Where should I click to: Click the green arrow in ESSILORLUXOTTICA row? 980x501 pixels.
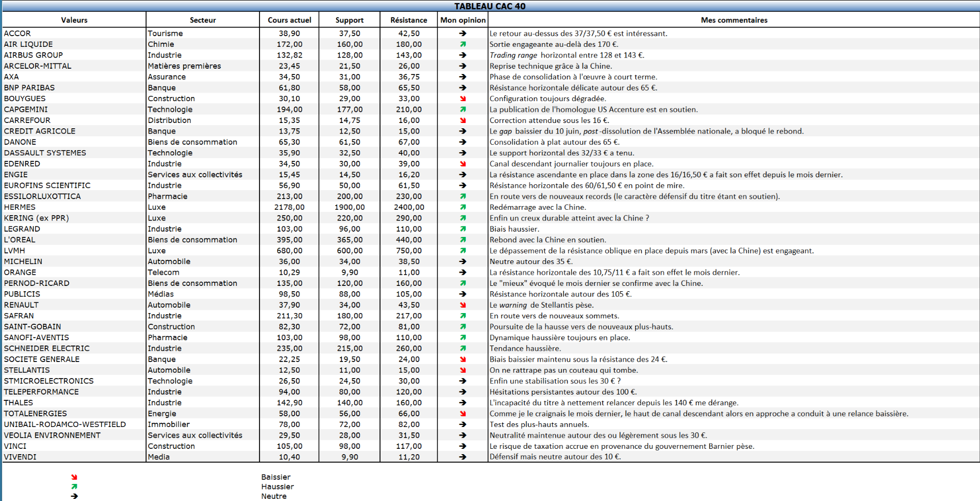pyautogui.click(x=463, y=196)
